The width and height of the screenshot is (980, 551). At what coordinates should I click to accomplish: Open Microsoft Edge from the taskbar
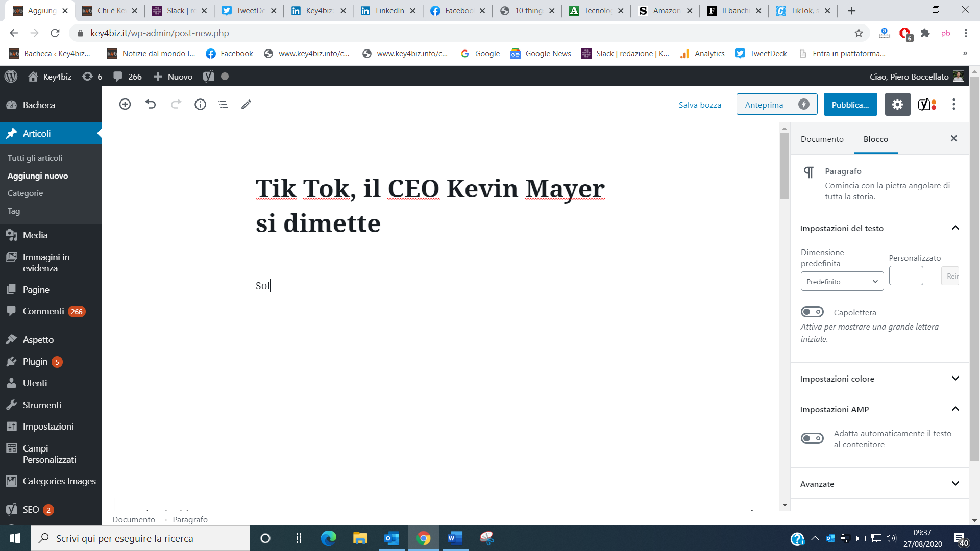(328, 538)
